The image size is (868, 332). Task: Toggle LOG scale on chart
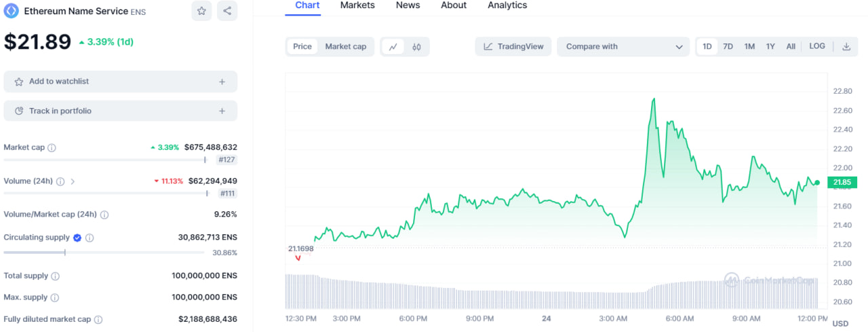point(817,46)
